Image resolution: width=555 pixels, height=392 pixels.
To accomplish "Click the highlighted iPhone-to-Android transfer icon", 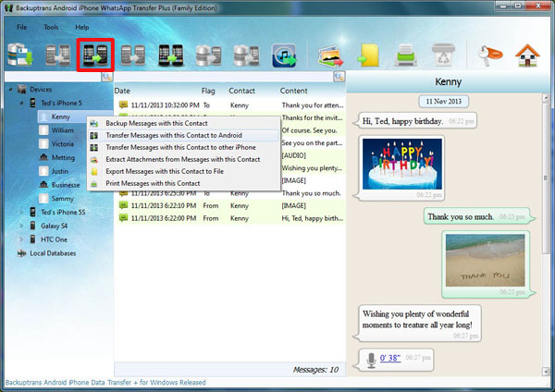I will click(x=95, y=55).
